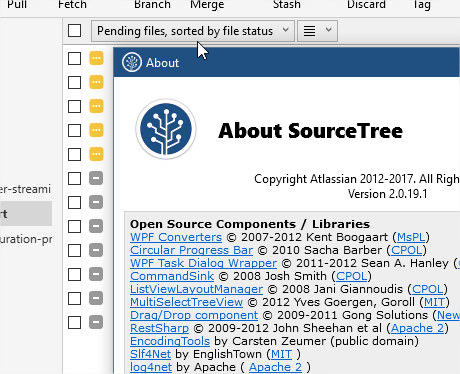This screenshot has height=374, width=460.
Task: Open the list view mode dropdown
Action: 317,31
